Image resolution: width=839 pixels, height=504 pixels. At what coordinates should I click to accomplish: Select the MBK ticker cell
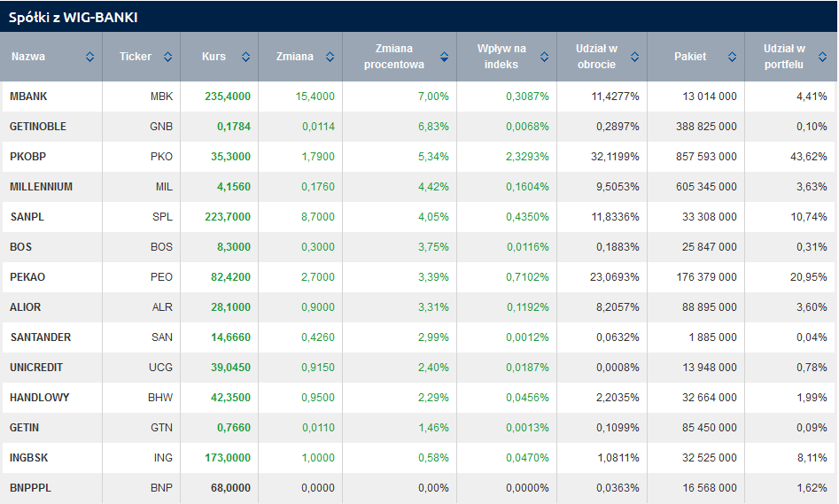pos(161,97)
